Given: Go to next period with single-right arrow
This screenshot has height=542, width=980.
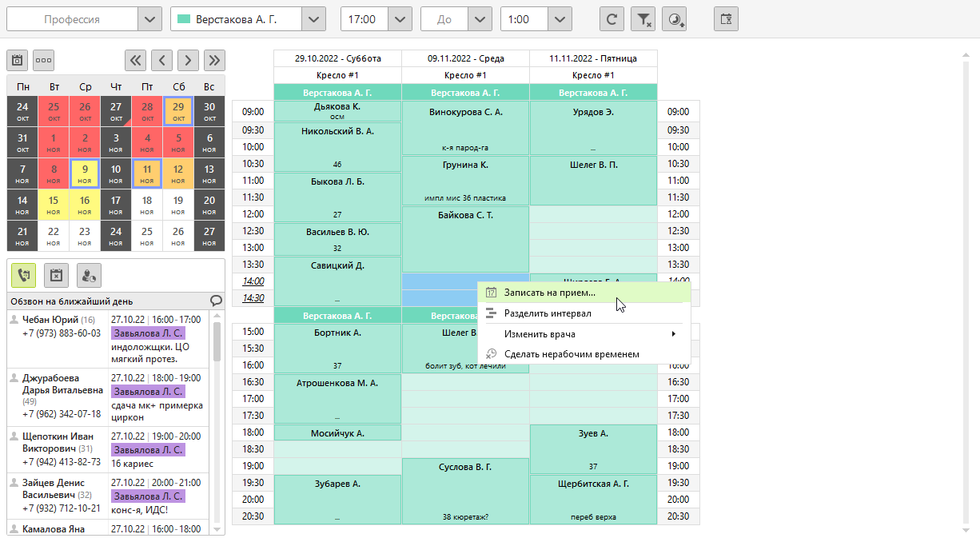Looking at the screenshot, I should [x=188, y=60].
